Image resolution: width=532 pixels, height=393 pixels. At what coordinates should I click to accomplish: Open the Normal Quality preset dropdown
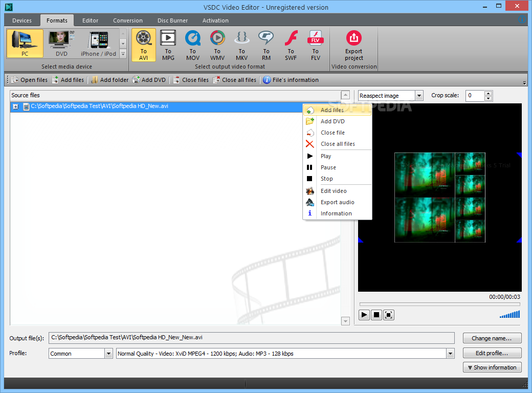point(450,354)
